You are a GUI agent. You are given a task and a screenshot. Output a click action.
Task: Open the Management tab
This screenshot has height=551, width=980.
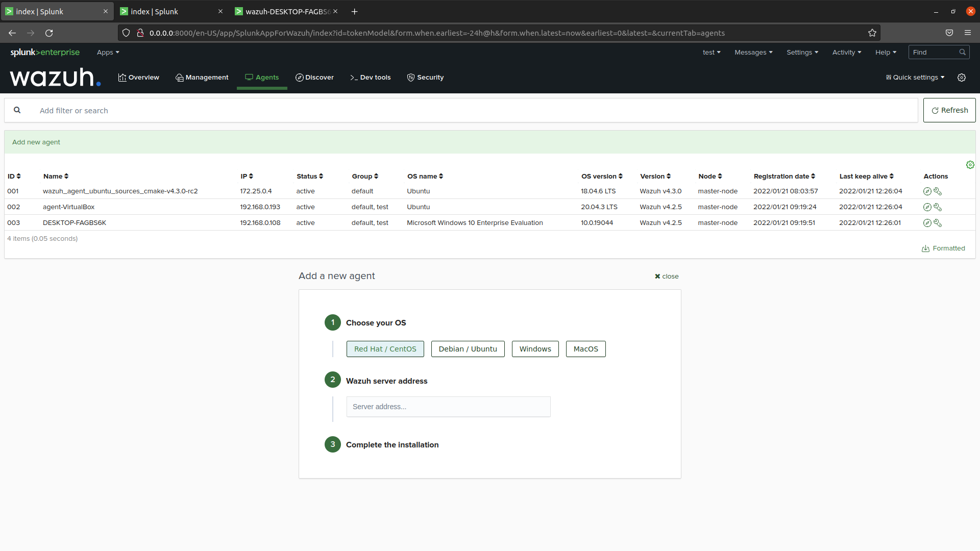coord(202,78)
